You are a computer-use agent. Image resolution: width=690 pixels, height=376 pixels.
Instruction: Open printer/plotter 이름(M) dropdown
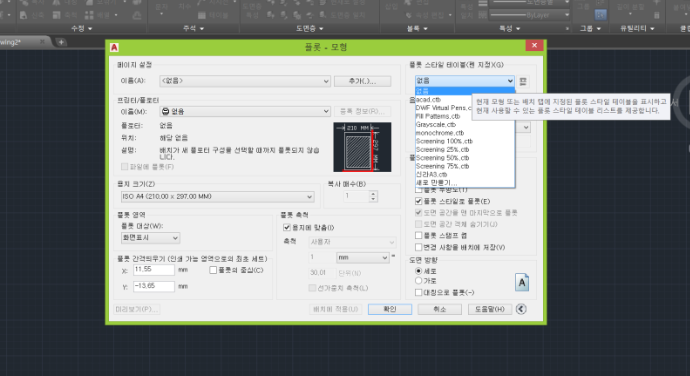[245, 111]
